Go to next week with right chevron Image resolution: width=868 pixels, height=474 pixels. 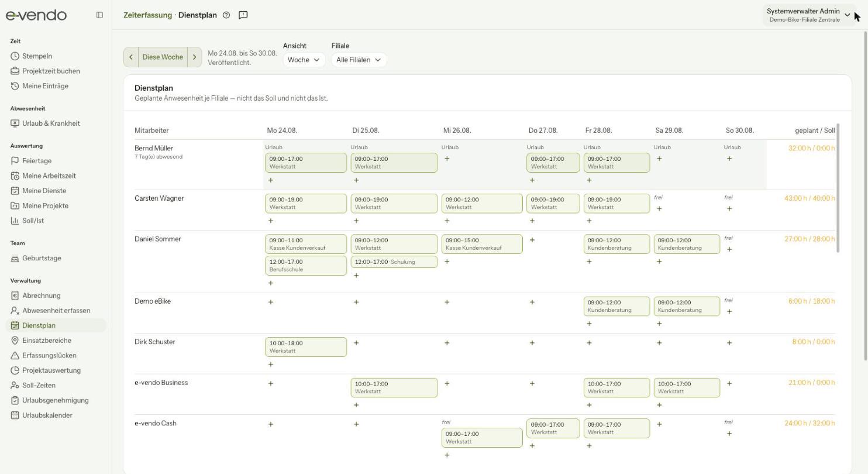[195, 57]
